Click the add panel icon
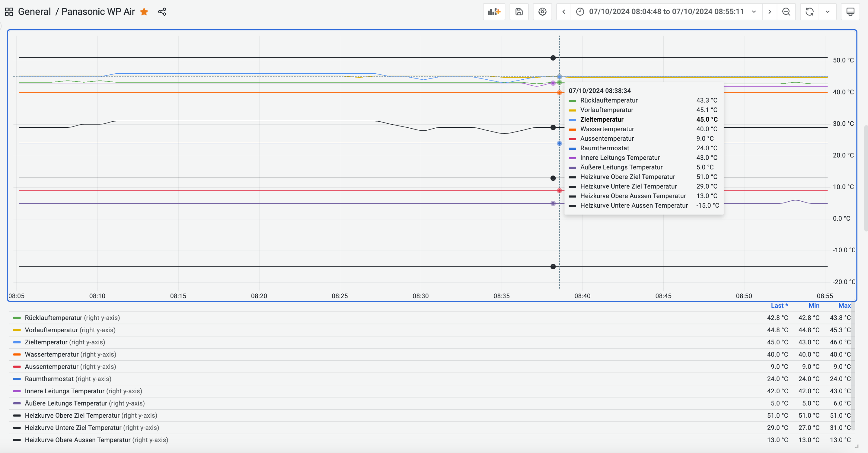This screenshot has width=868, height=453. (494, 12)
